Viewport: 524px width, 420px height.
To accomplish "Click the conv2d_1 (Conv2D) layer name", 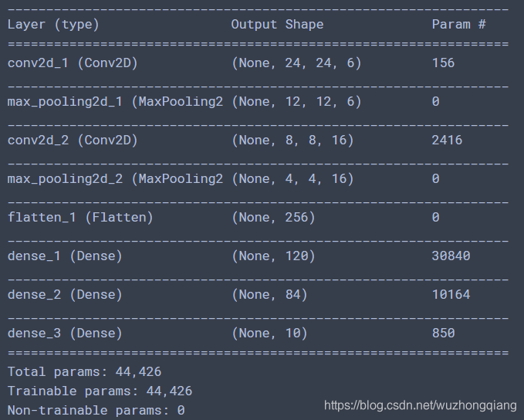I will (73, 63).
